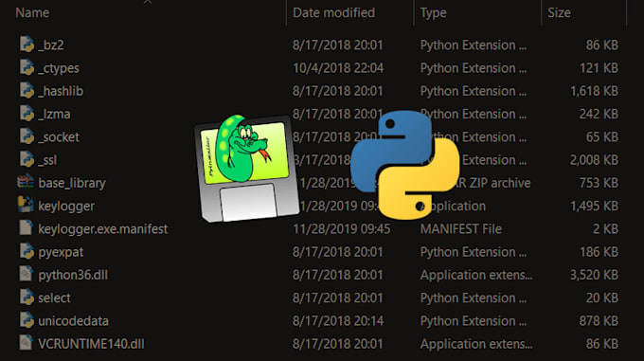Select the _socket file name
The height and width of the screenshot is (361, 644).
(x=59, y=136)
